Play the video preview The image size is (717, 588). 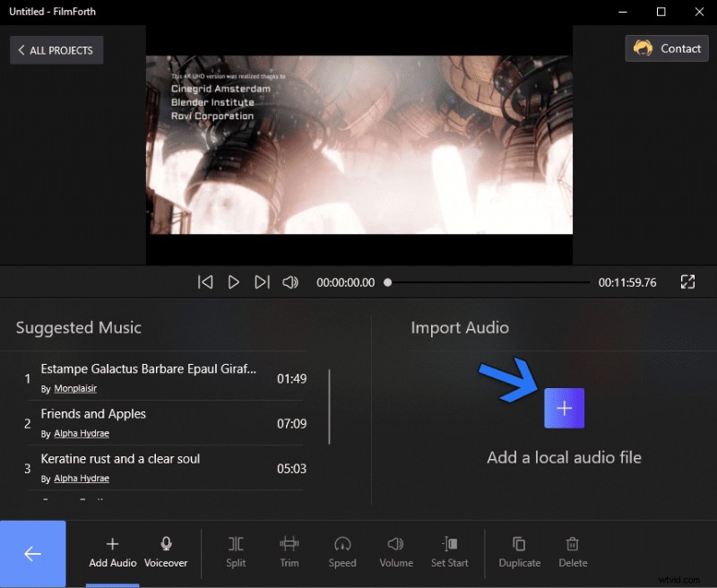pyautogui.click(x=234, y=281)
